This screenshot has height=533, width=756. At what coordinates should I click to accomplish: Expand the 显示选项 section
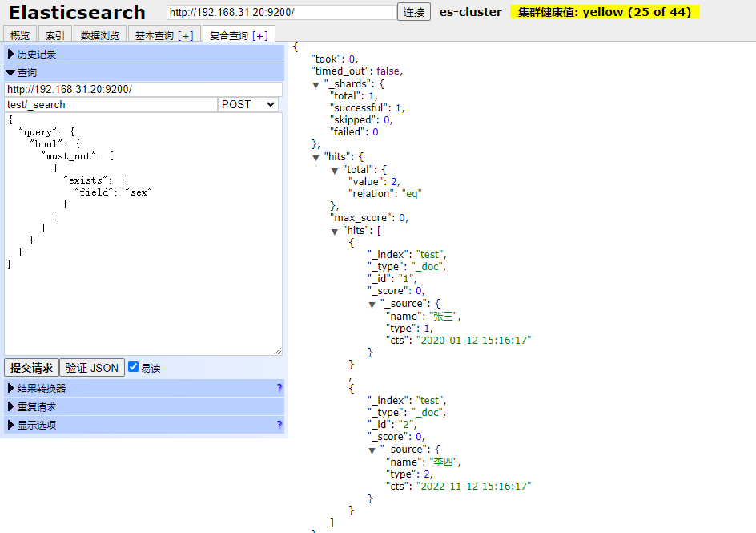click(x=144, y=425)
